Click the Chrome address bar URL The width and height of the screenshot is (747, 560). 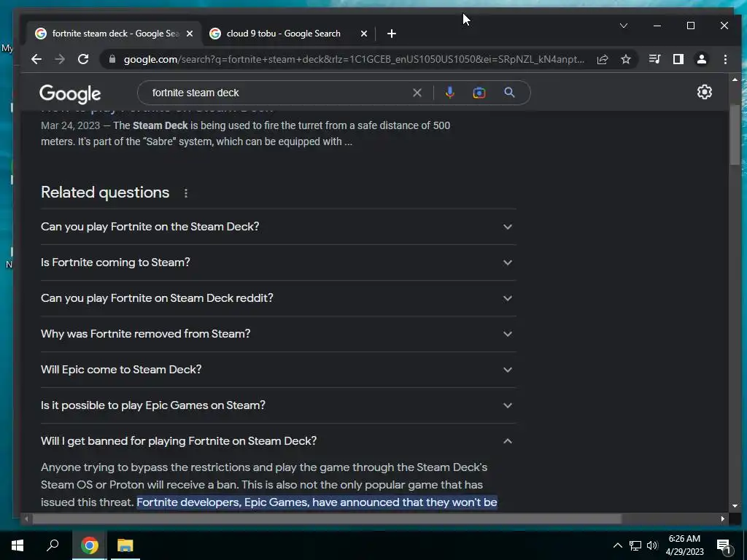(354, 59)
